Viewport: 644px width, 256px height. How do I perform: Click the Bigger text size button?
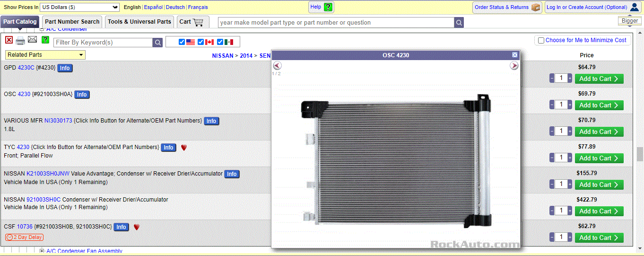click(x=630, y=21)
